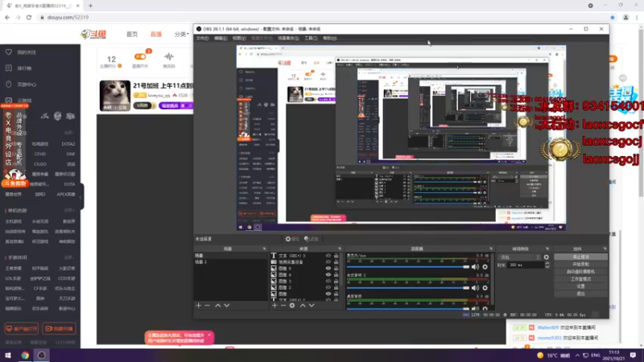Open the 帮助(H) menu in OBS
The height and width of the screenshot is (362, 644).
[x=329, y=38]
